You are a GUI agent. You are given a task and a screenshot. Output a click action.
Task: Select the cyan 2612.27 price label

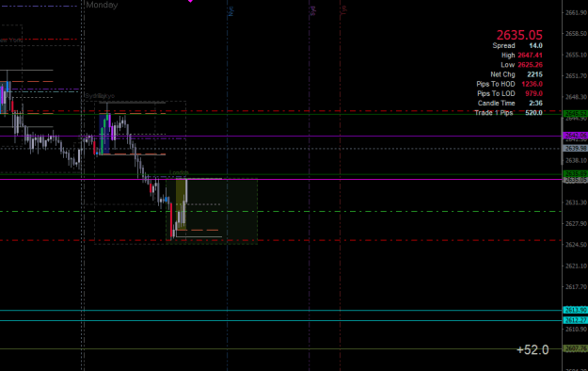(575, 320)
